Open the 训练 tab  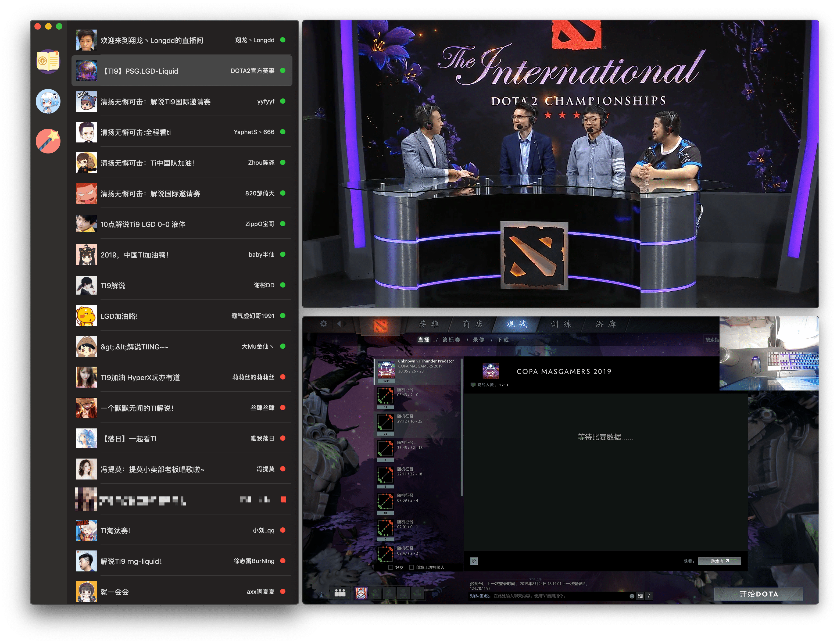pyautogui.click(x=561, y=324)
